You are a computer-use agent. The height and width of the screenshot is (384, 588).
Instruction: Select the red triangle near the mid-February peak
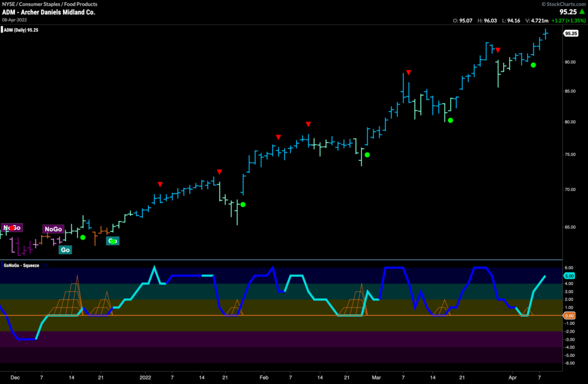(308, 124)
